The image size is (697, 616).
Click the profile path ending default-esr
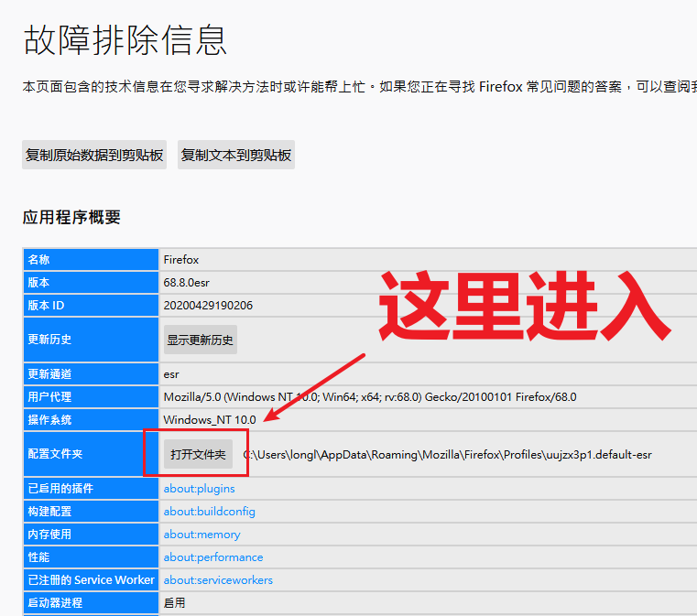coord(447,455)
